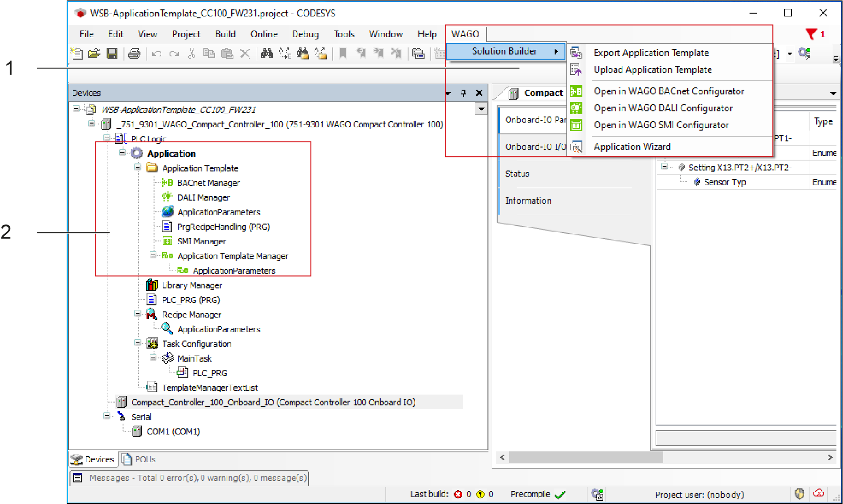
Task: Launch the Application Wizard menu entry
Action: point(632,147)
